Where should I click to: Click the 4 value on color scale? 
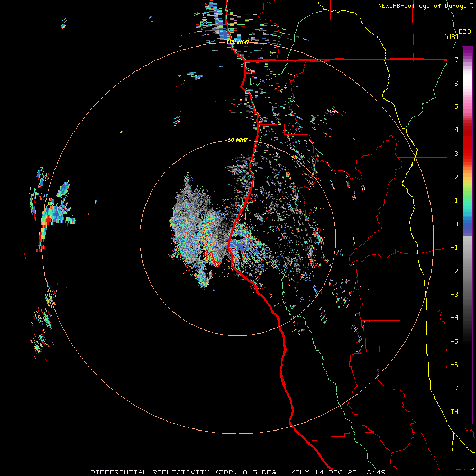(456, 130)
